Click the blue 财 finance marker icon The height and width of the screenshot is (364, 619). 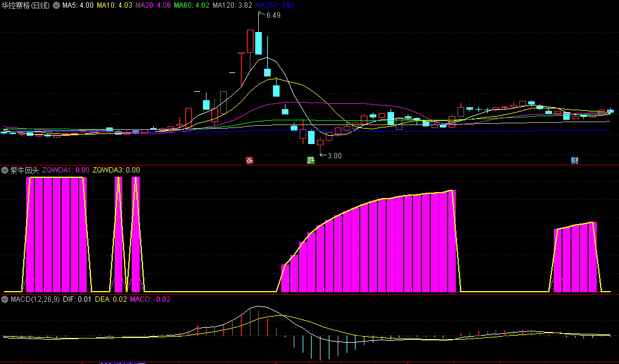(574, 161)
